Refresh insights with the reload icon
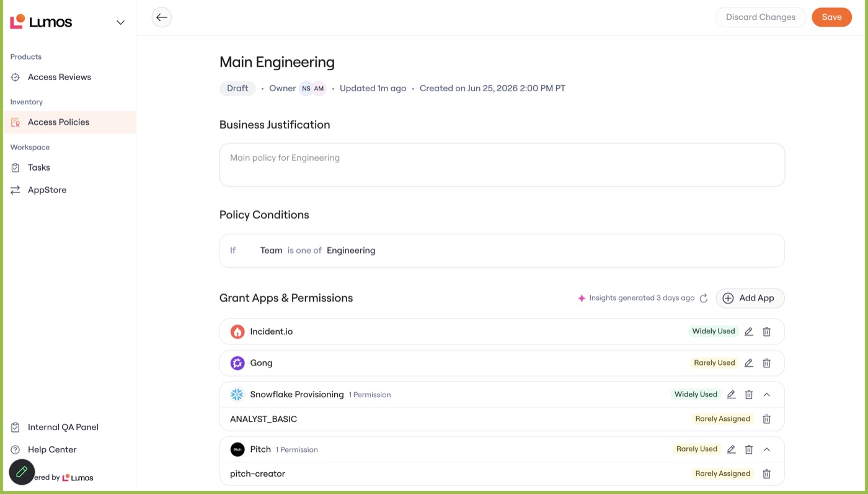The image size is (868, 494). (x=704, y=299)
